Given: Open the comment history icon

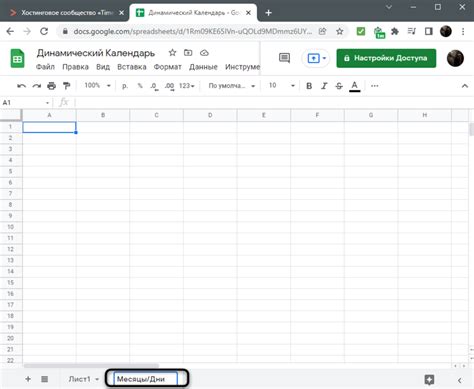Looking at the screenshot, I should tap(284, 58).
